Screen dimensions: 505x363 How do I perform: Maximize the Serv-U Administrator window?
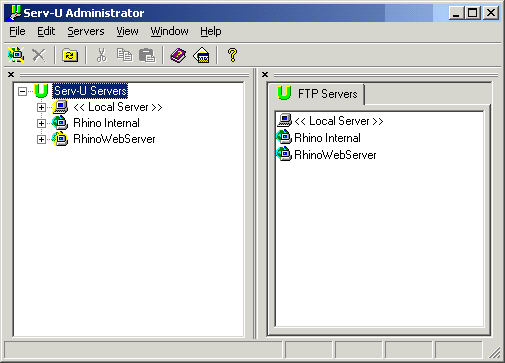pyautogui.click(x=472, y=13)
